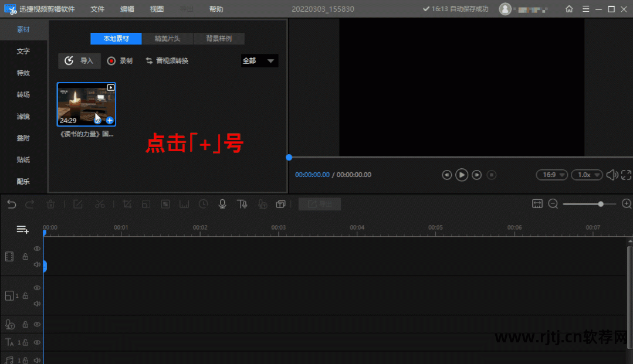
Task: Click the 导出 export button in toolbar
Action: tap(320, 204)
